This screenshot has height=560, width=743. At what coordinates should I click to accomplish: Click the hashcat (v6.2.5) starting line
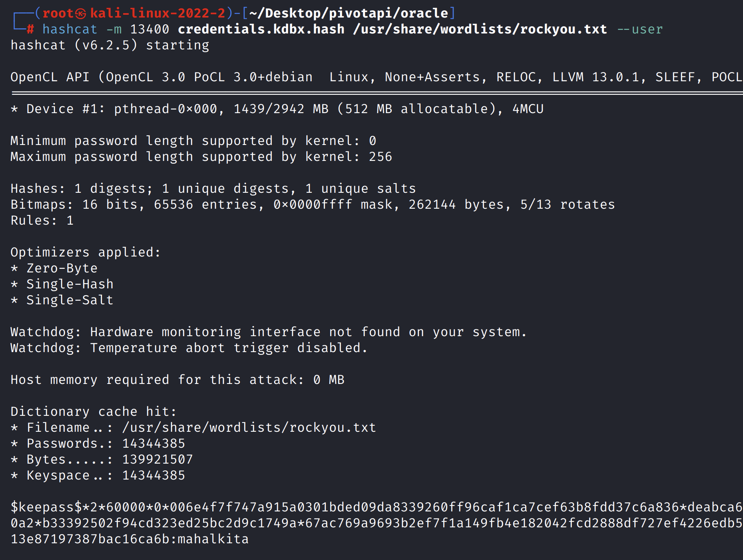(109, 45)
